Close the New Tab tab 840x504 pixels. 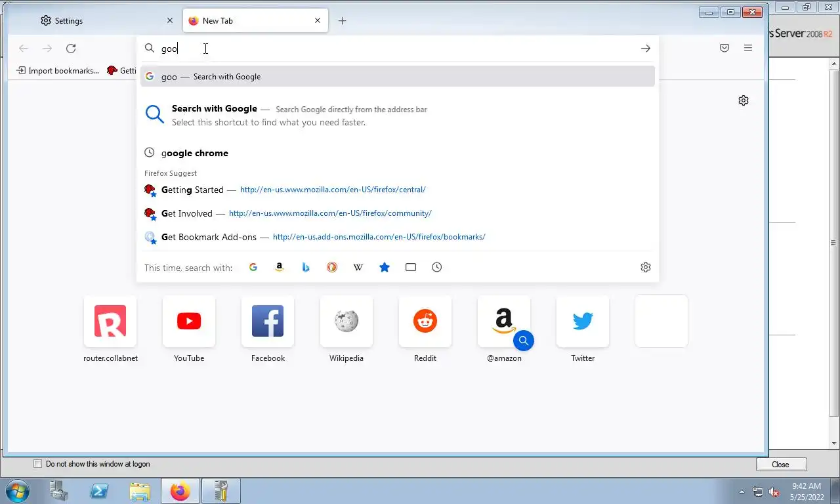(x=318, y=21)
